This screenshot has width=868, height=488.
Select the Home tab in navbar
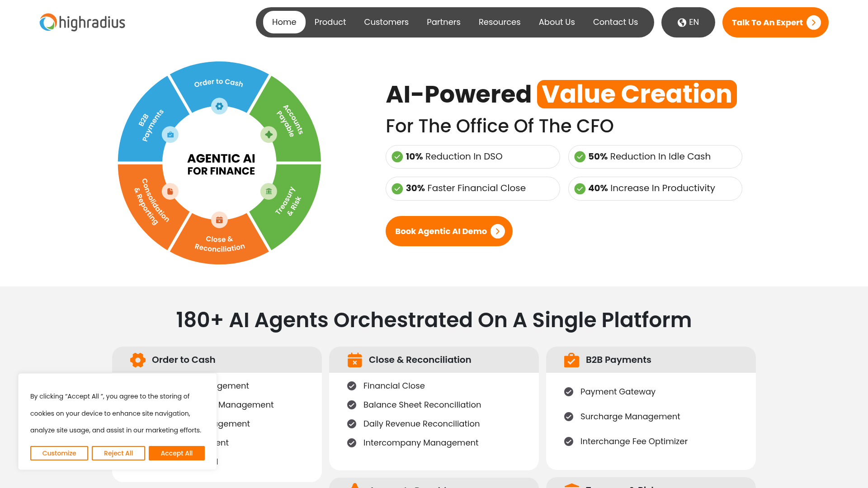[x=284, y=22]
